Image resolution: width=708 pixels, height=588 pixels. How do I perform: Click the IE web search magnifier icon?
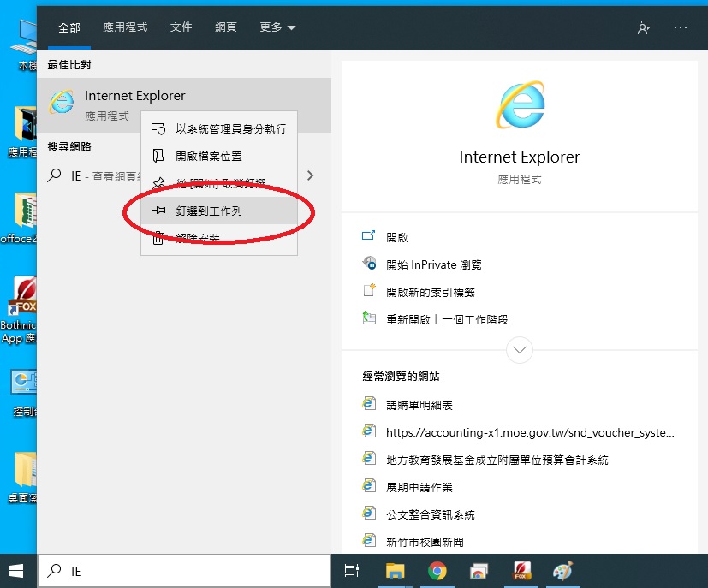pos(55,175)
